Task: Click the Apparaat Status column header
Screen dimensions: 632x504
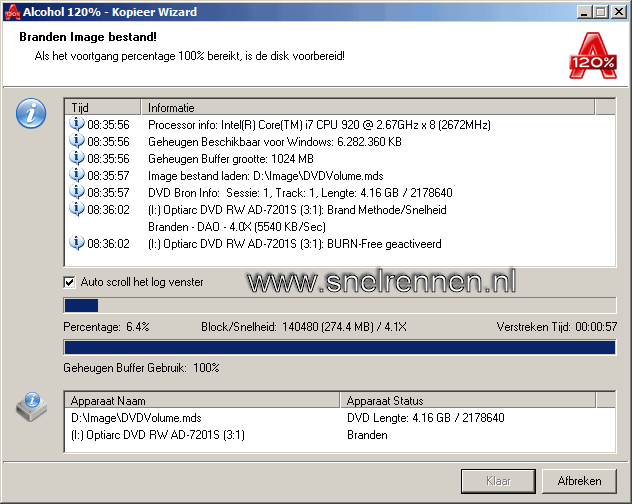Action: (x=468, y=400)
